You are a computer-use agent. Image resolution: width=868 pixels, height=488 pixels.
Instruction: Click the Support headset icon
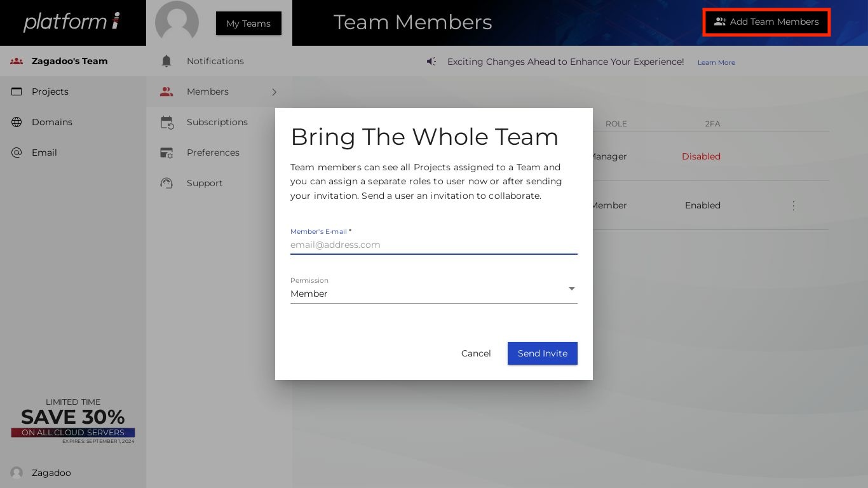(x=166, y=183)
